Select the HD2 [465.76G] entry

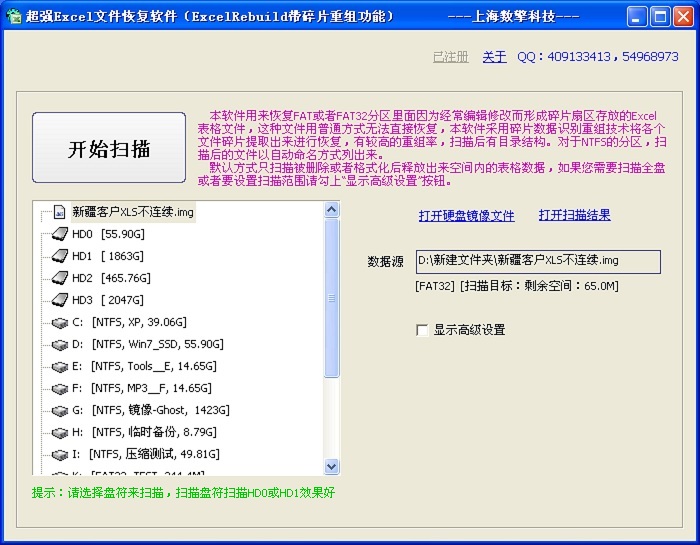pos(111,278)
